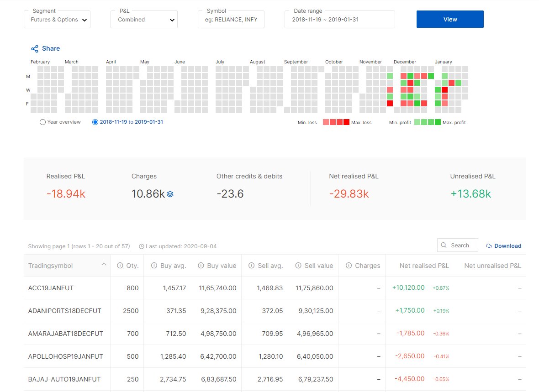
Task: Click the Download link
Action: tap(503, 246)
